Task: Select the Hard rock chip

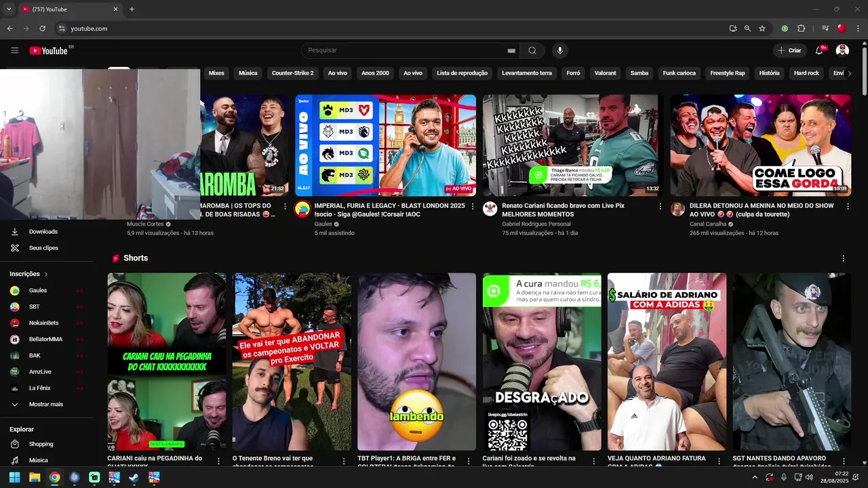Action: [806, 73]
